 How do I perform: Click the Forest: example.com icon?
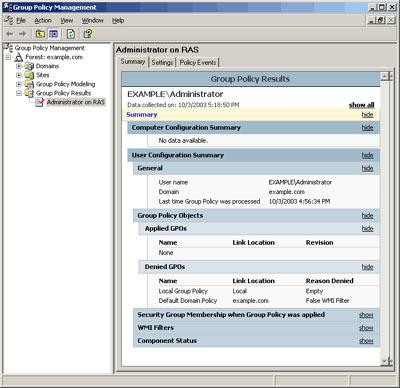(19, 57)
